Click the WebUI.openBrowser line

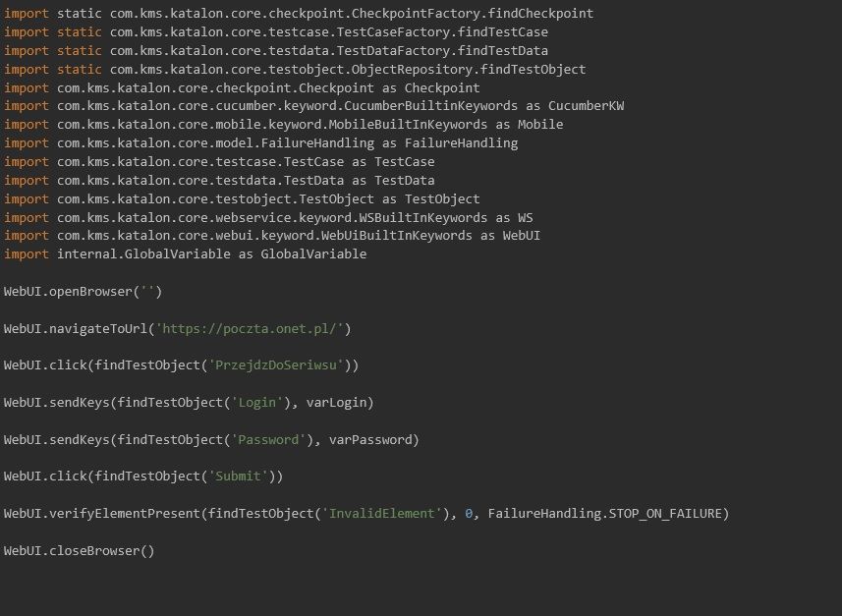coord(83,291)
